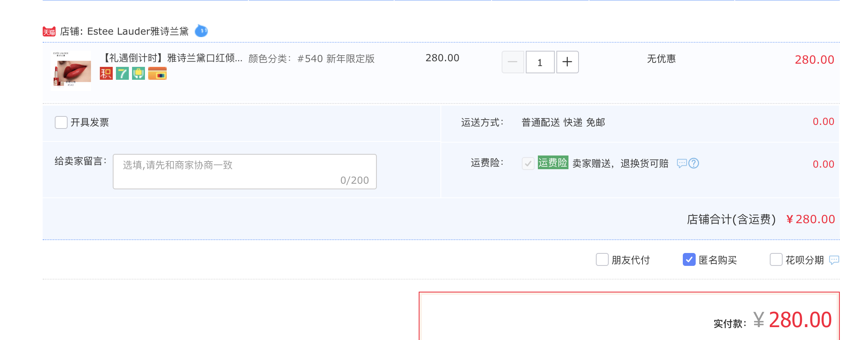Increase quantity with the plus button

pyautogui.click(x=568, y=62)
